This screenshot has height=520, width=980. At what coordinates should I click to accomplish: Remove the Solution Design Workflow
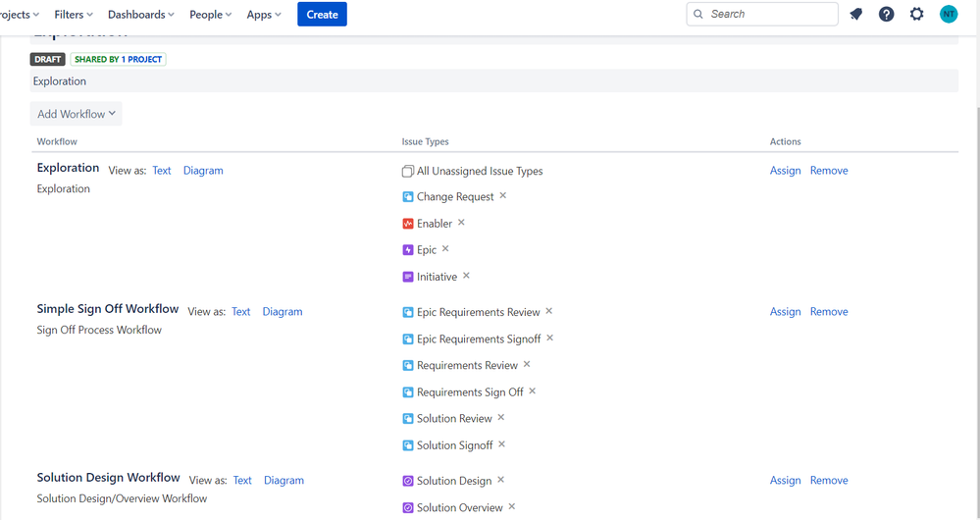pos(829,481)
